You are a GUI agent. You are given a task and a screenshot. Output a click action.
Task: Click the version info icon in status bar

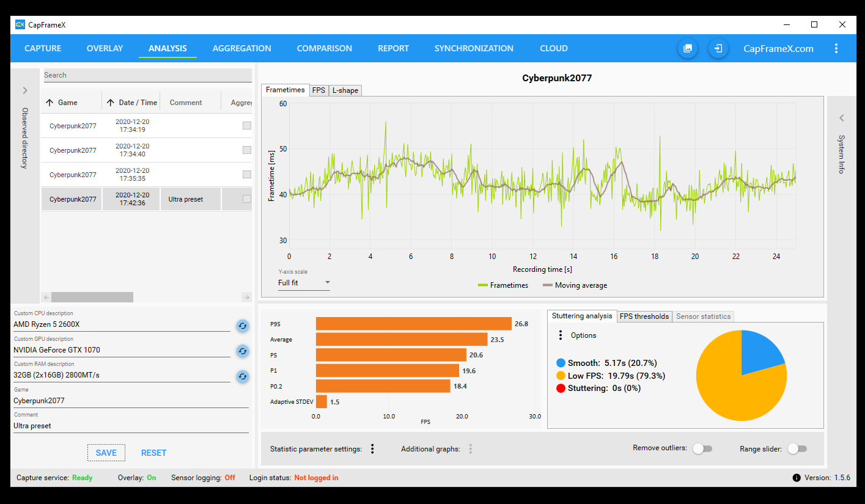pos(797,478)
